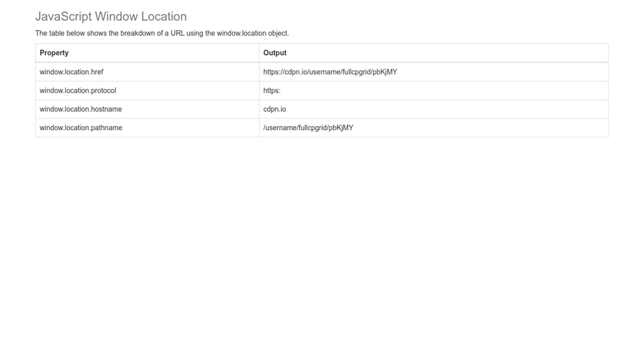Click the window.location.protocol property cell
The height and width of the screenshot is (362, 644).
pos(78,90)
